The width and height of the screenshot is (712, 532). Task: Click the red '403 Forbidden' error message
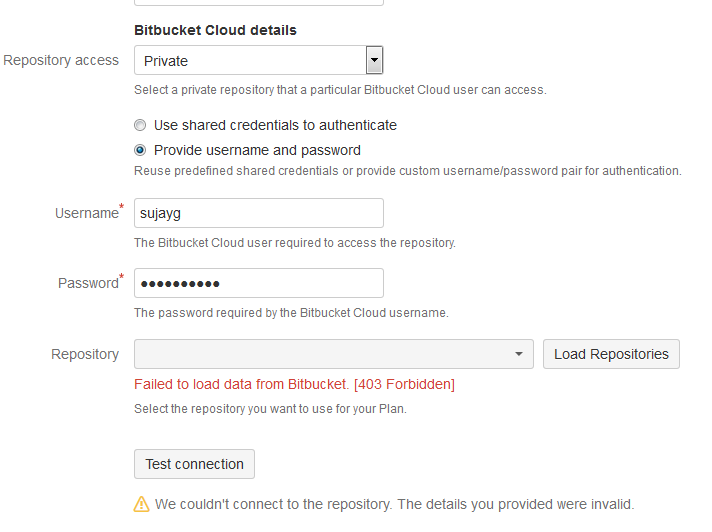tap(294, 384)
